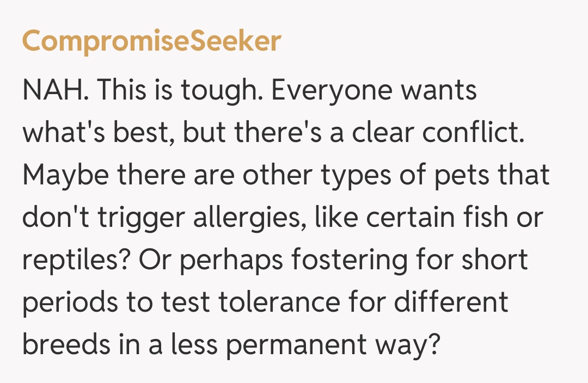Viewport: 588px width, 383px height.
Task: Click the word "NAH" in the comment
Action: pyautogui.click(x=52, y=91)
